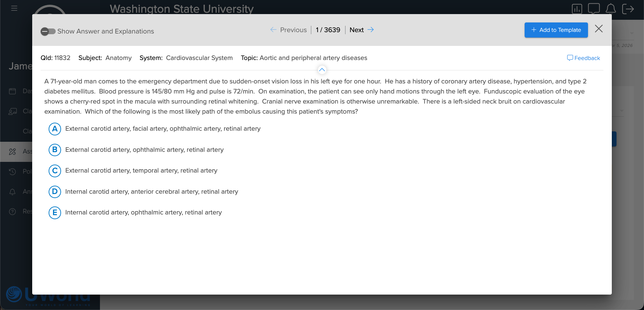Open the calendar icon in sidebar
This screenshot has height=310, width=644.
pyautogui.click(x=12, y=91)
